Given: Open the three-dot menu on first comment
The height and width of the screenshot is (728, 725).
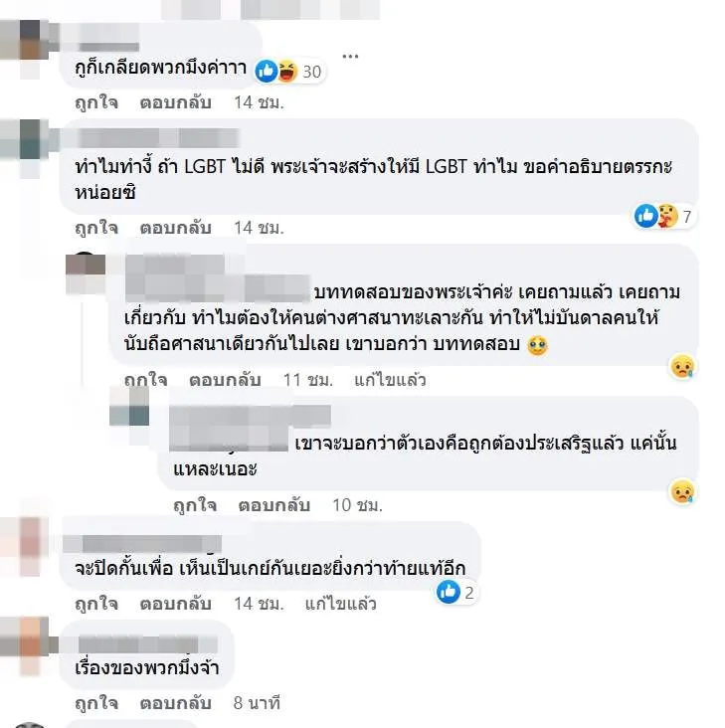Looking at the screenshot, I should pyautogui.click(x=350, y=56).
